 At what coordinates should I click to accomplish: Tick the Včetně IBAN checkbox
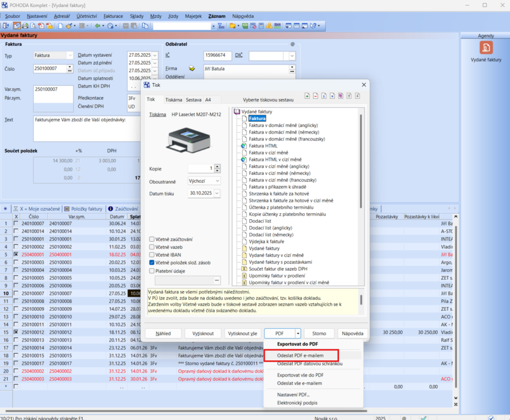(152, 255)
